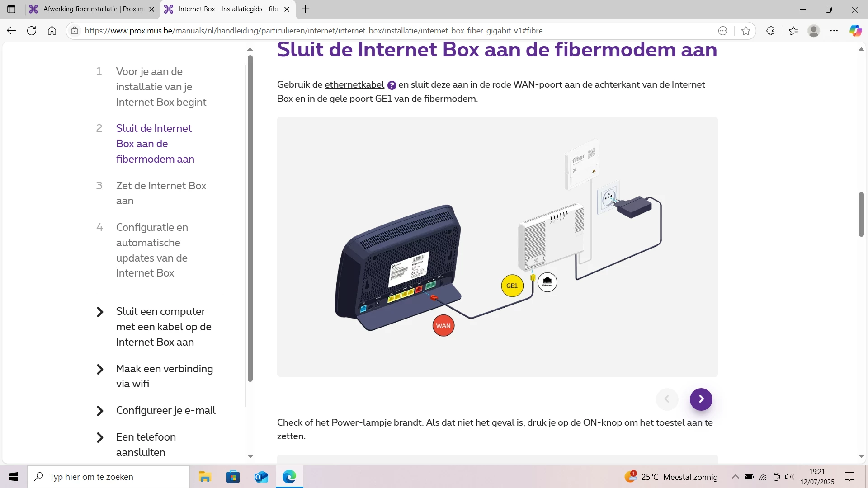
Task: Click the help icon next to ethernetkabel
Action: click(x=392, y=85)
